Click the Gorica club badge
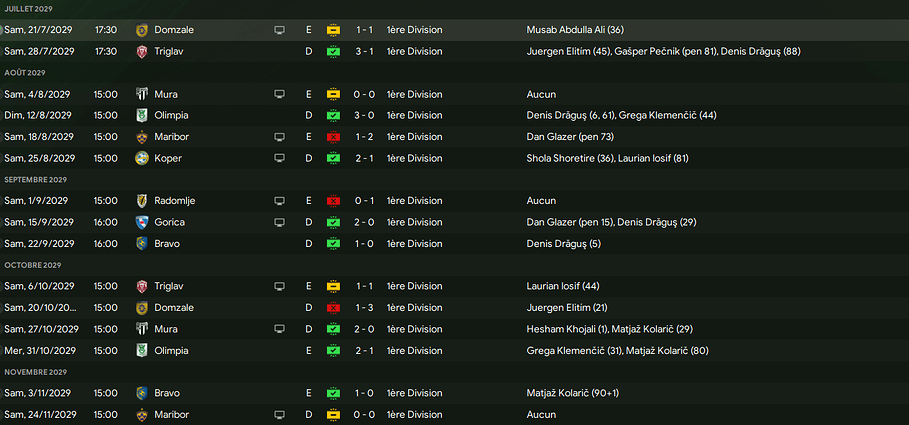The width and height of the screenshot is (909, 425). (142, 222)
